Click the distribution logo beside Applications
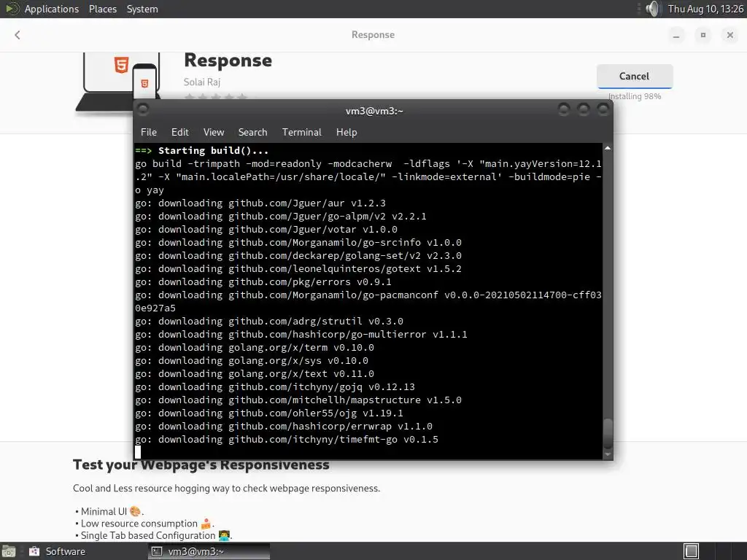747x560 pixels. (12, 9)
